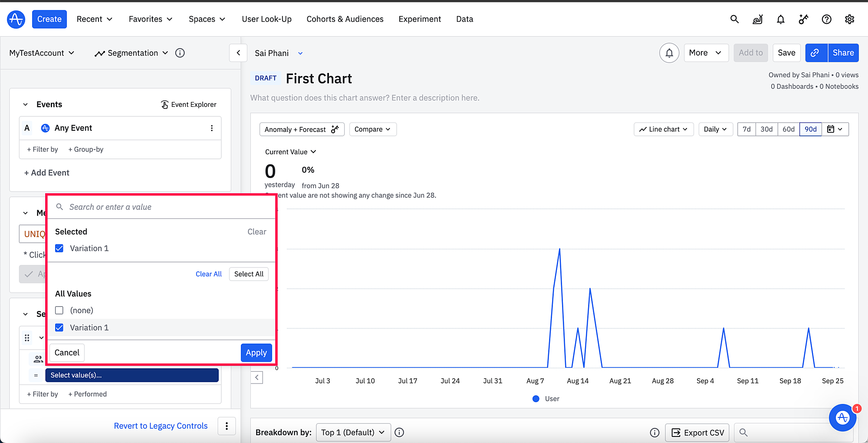868x443 pixels.
Task: Click the blue User legend color dot
Action: click(536, 399)
